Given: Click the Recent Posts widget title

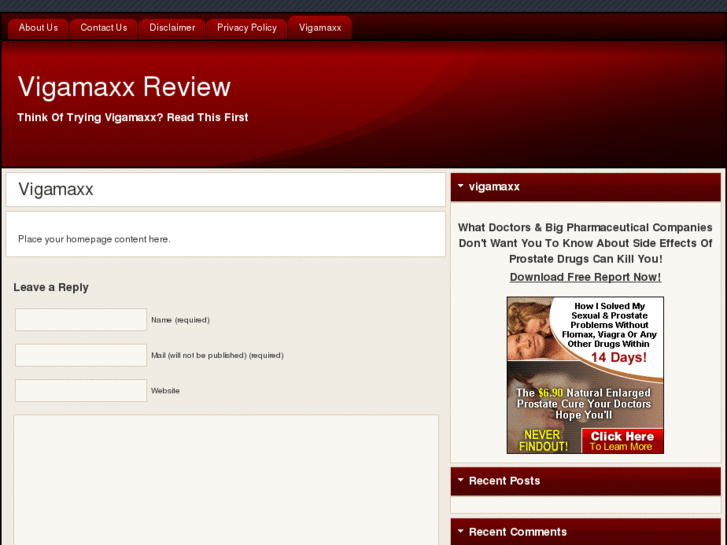Looking at the screenshot, I should pos(504,481).
